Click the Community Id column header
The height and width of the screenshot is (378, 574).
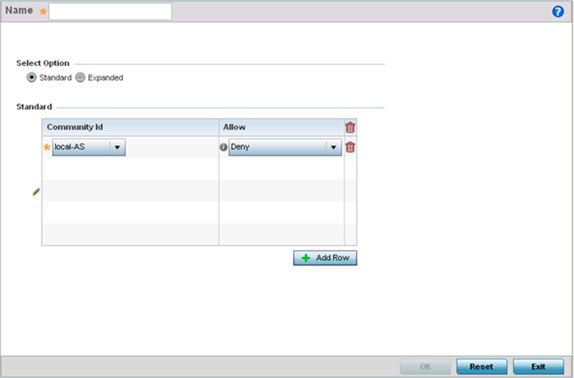pyautogui.click(x=131, y=127)
